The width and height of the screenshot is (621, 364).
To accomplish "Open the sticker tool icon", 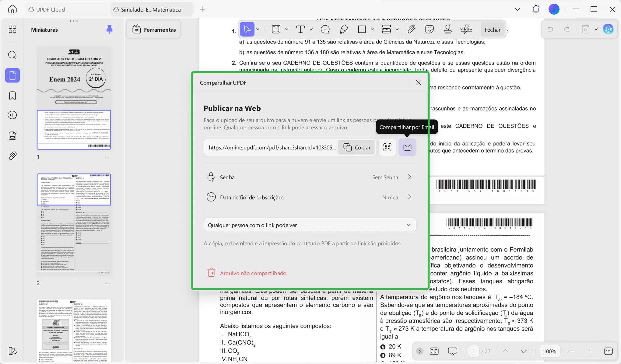I will (x=429, y=29).
